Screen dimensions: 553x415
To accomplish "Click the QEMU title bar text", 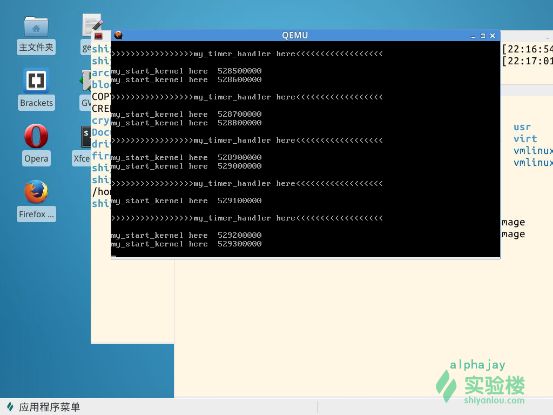I will [x=295, y=35].
